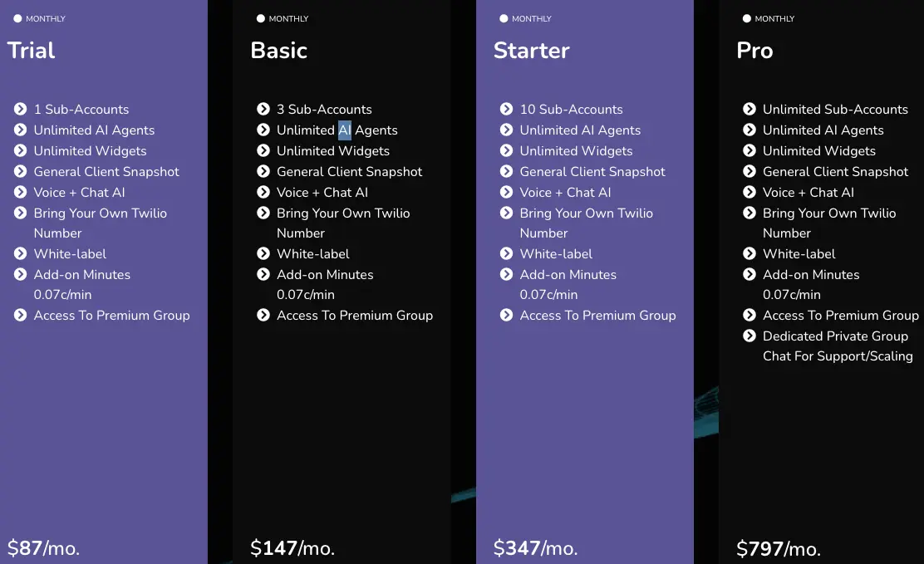Click Pro plan Add-on Minutes arrow icon

pos(750,275)
